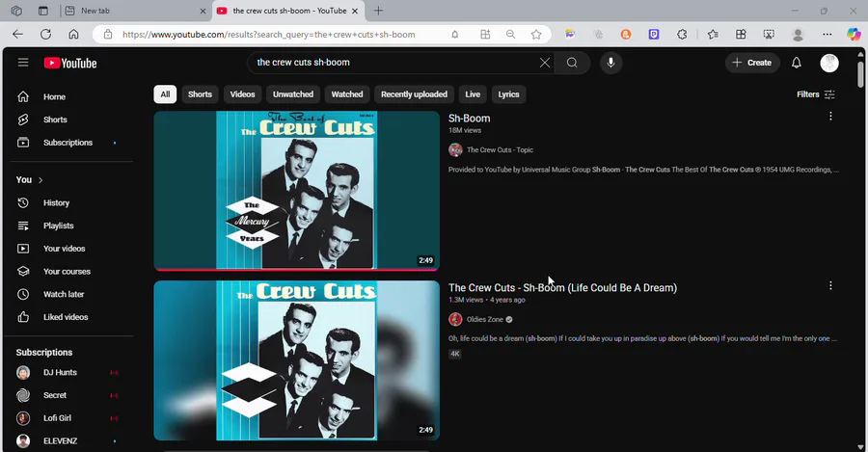Expand the You section chevron
The height and width of the screenshot is (452, 868).
pyautogui.click(x=41, y=180)
